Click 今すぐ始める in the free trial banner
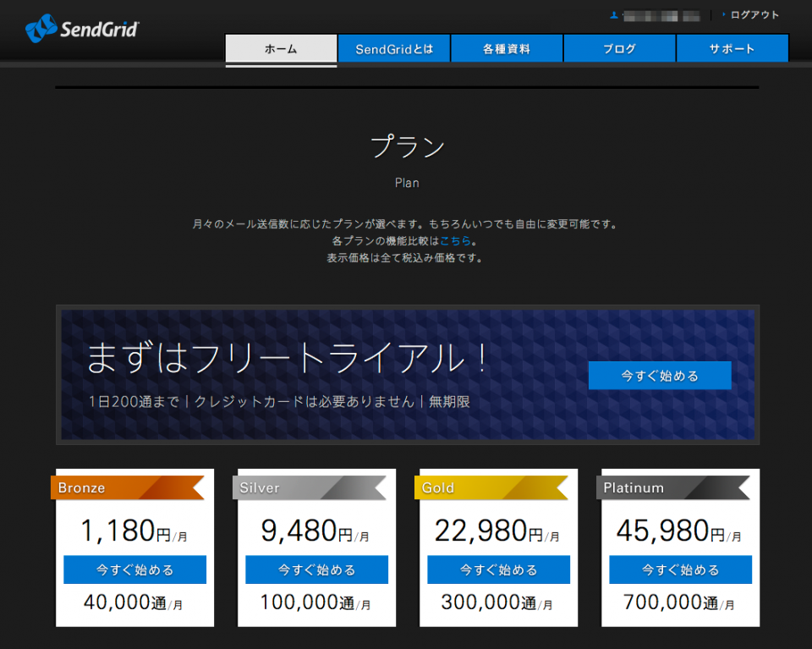 click(659, 375)
